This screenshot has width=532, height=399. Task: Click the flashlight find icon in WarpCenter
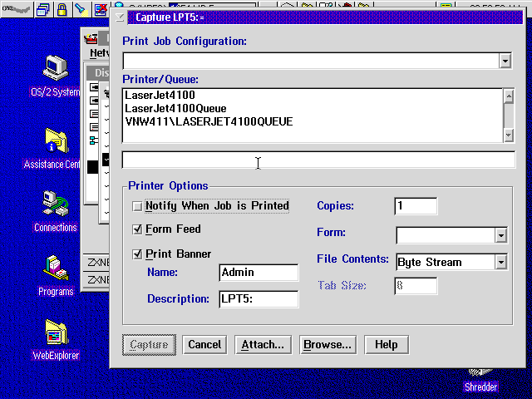point(80,10)
